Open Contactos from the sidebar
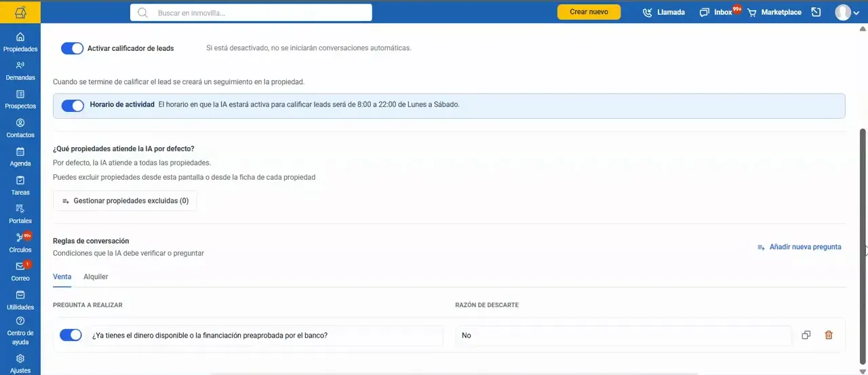The width and height of the screenshot is (868, 375). point(20,128)
